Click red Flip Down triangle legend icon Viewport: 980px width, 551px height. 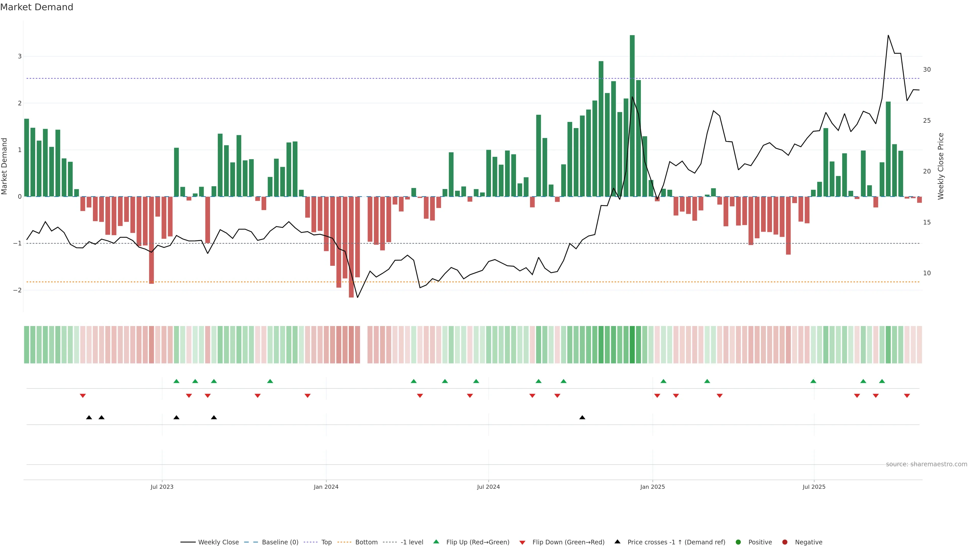pos(522,542)
